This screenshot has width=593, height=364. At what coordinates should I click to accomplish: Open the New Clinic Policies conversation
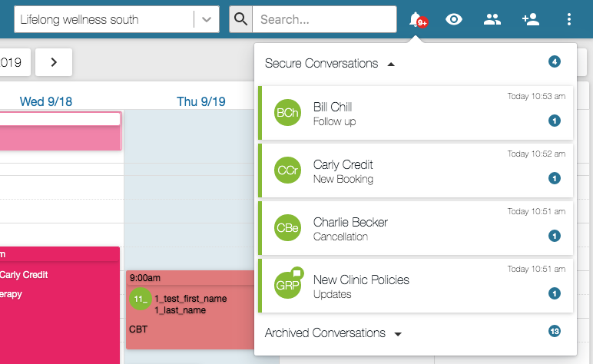pyautogui.click(x=416, y=286)
